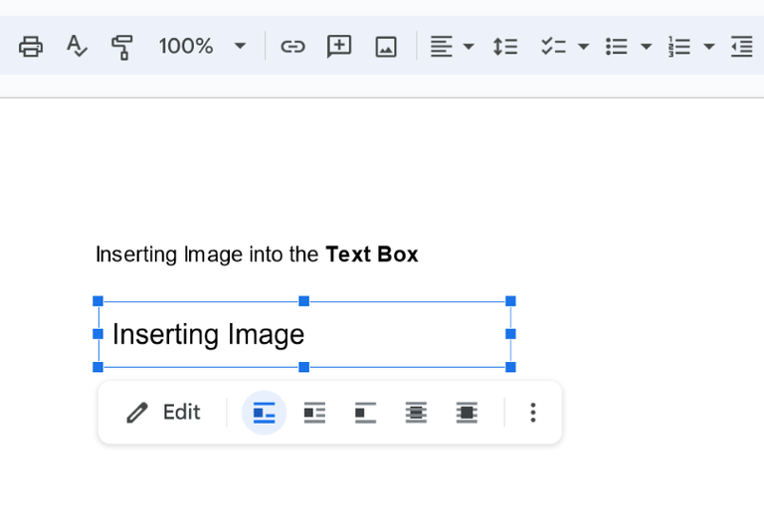Select the Paint format tool

122,46
